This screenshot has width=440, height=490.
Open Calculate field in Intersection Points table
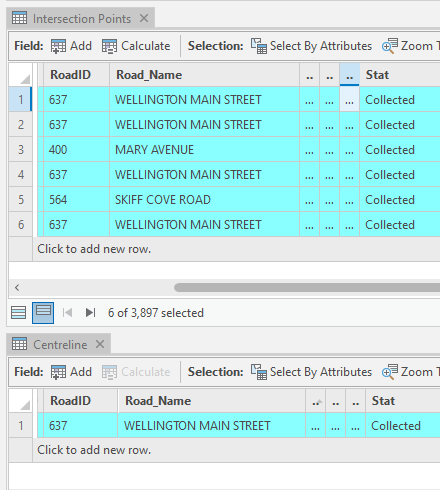136,46
